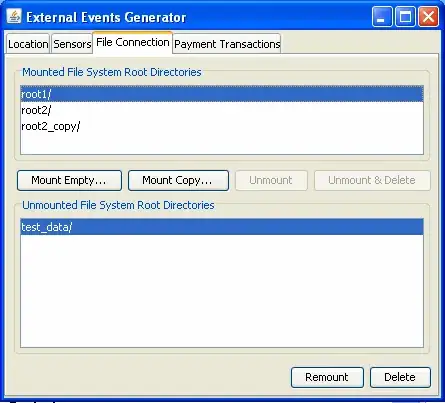
Task: Select test_data/ in unmounted directories list
Action: coord(222,227)
